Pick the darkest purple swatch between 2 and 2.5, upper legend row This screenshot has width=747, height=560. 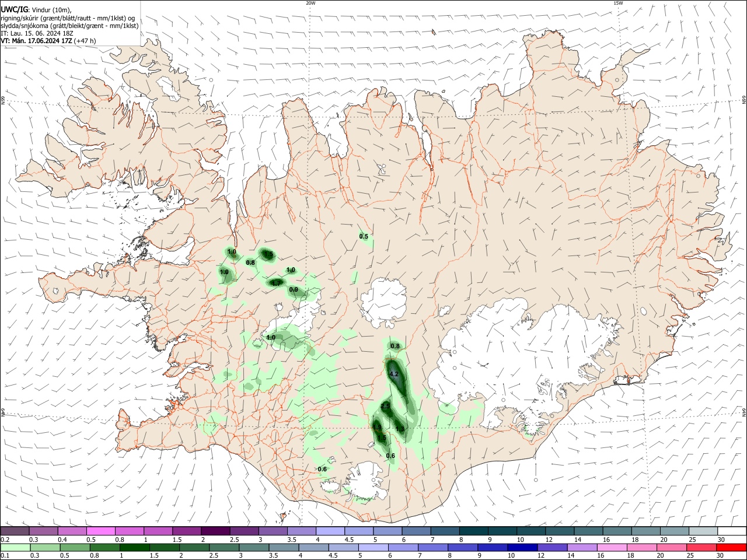(x=215, y=531)
